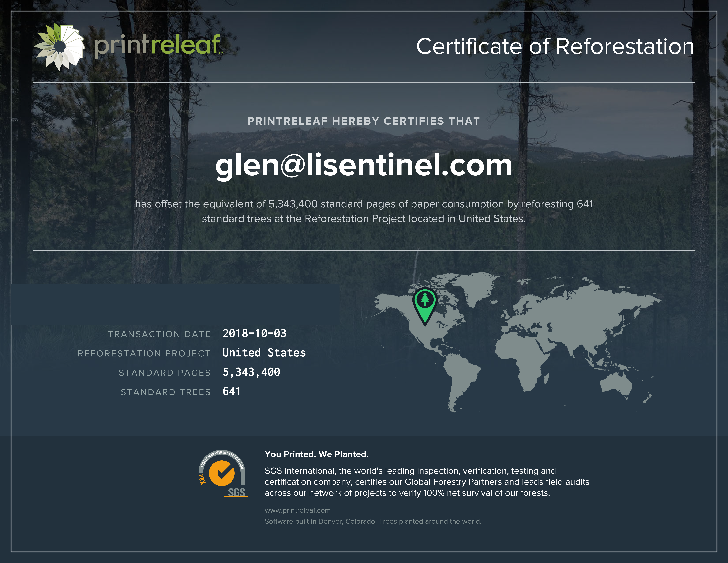Click the 'TRANSACTION DATE' label

(159, 334)
